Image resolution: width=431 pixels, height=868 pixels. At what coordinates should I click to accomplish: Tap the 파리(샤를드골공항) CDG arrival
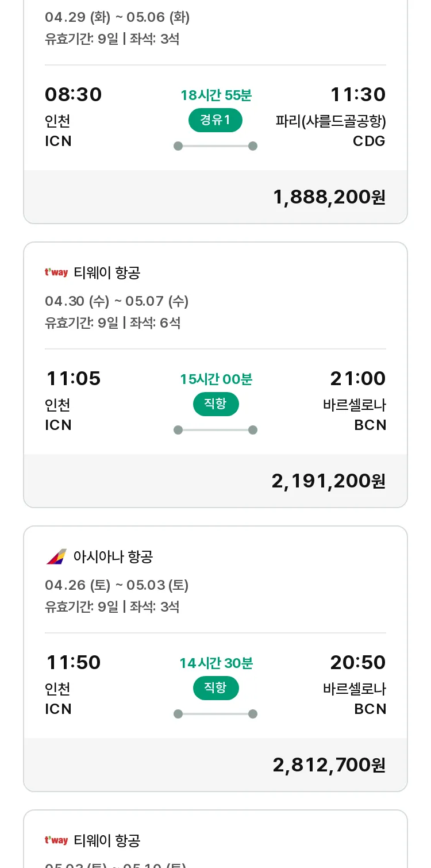pyautogui.click(x=330, y=131)
